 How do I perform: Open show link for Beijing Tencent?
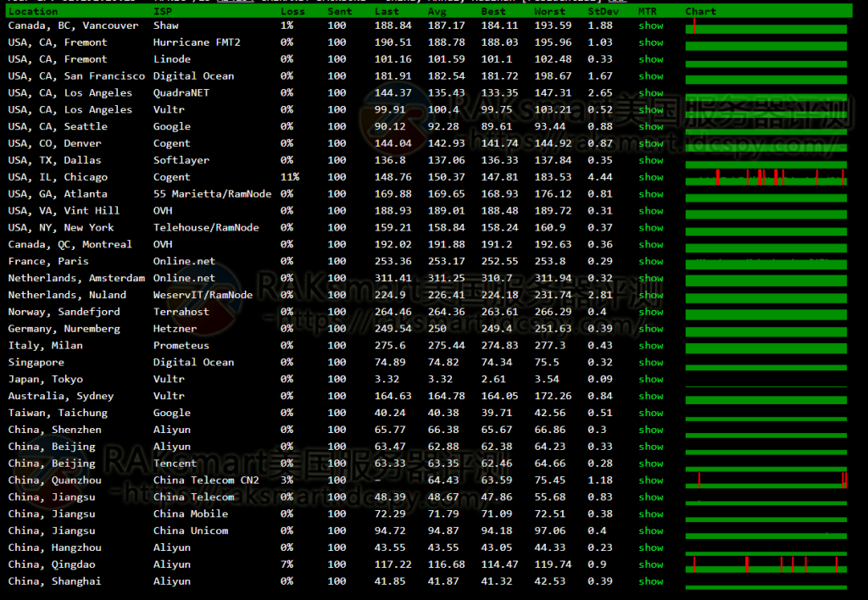[x=651, y=464]
